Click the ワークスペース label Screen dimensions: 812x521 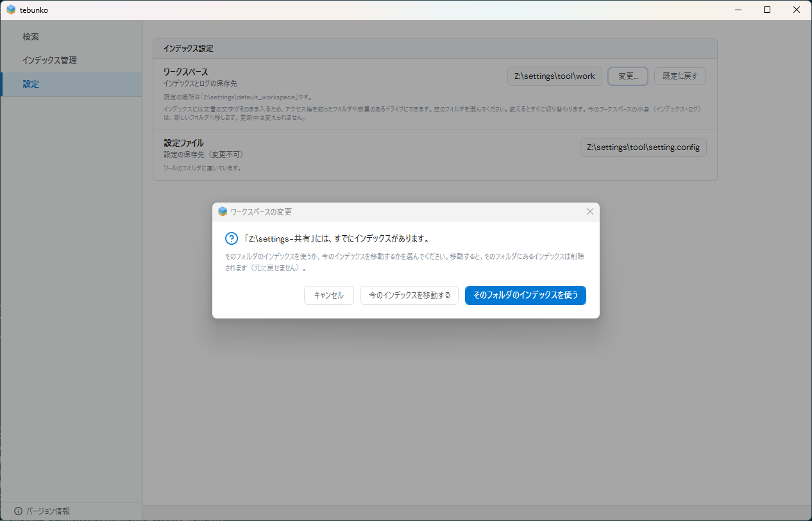(x=186, y=72)
